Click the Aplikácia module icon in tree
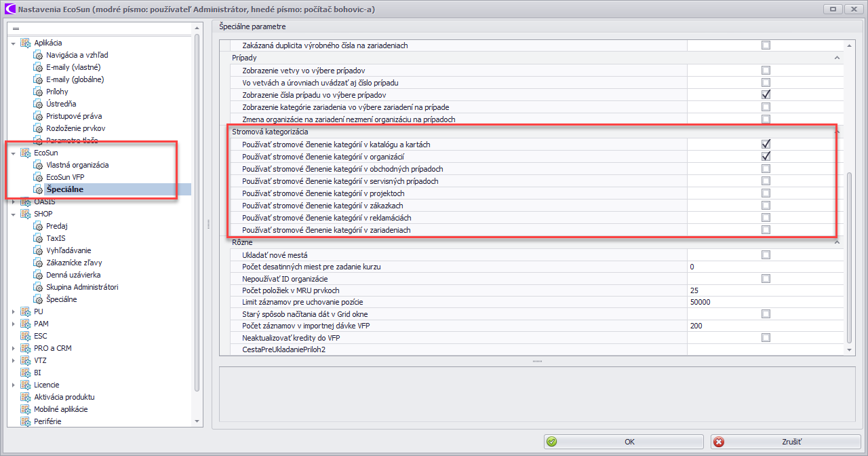 pos(26,43)
